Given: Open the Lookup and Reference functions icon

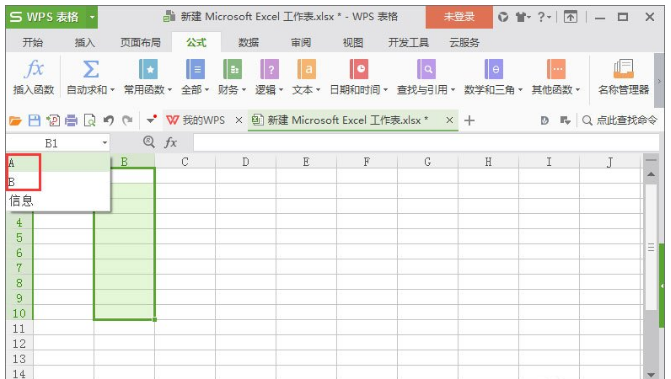Looking at the screenshot, I should click(426, 69).
